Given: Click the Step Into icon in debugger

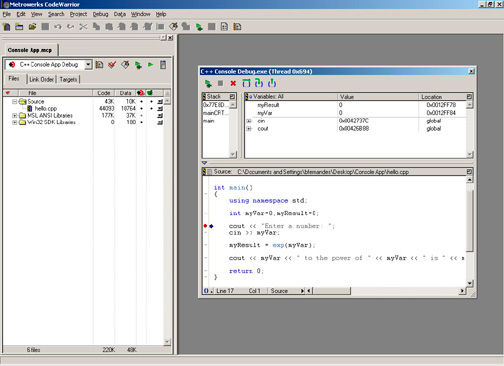Looking at the screenshot, I should [x=259, y=83].
